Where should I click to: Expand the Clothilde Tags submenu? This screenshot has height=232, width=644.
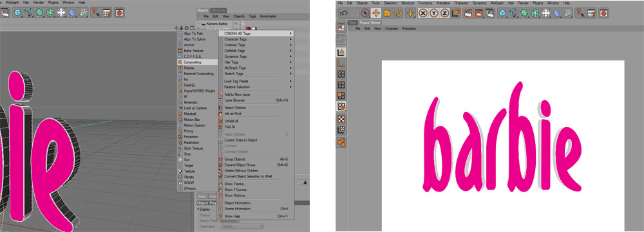[x=256, y=50]
